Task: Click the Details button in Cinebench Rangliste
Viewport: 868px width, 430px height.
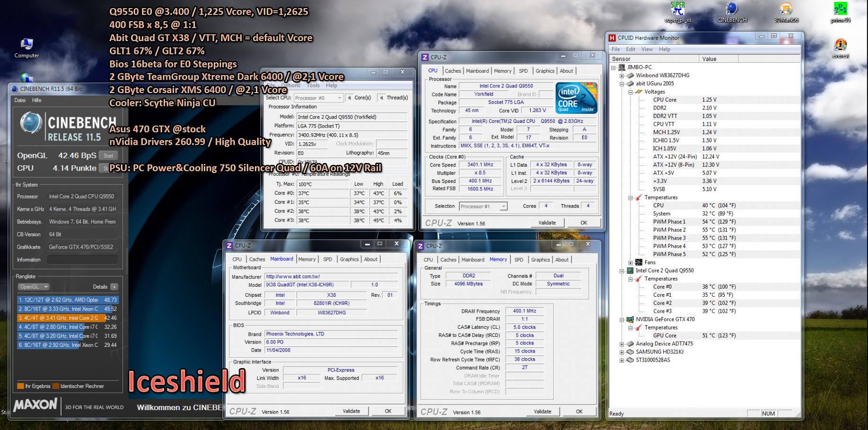Action: 114,287
